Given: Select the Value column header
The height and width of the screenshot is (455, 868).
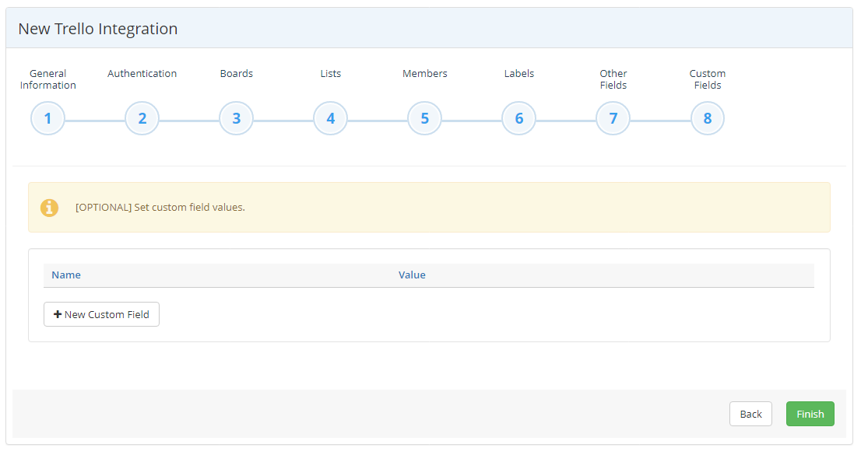Looking at the screenshot, I should click(x=412, y=275).
